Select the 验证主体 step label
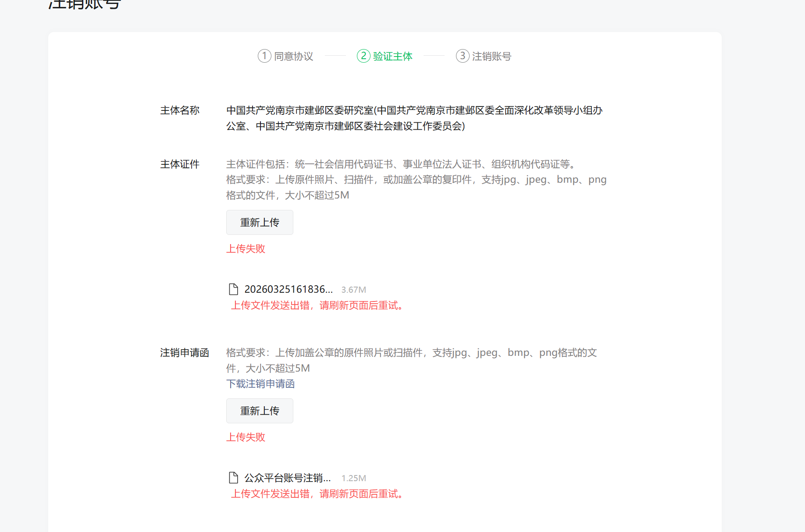 [393, 57]
